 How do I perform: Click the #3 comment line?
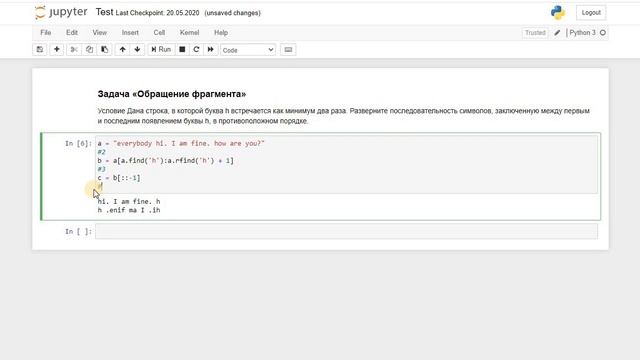coord(101,169)
